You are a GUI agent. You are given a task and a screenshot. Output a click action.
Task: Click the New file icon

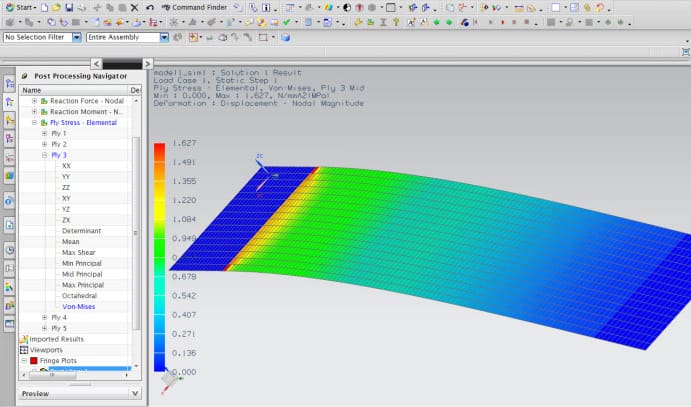click(x=45, y=7)
